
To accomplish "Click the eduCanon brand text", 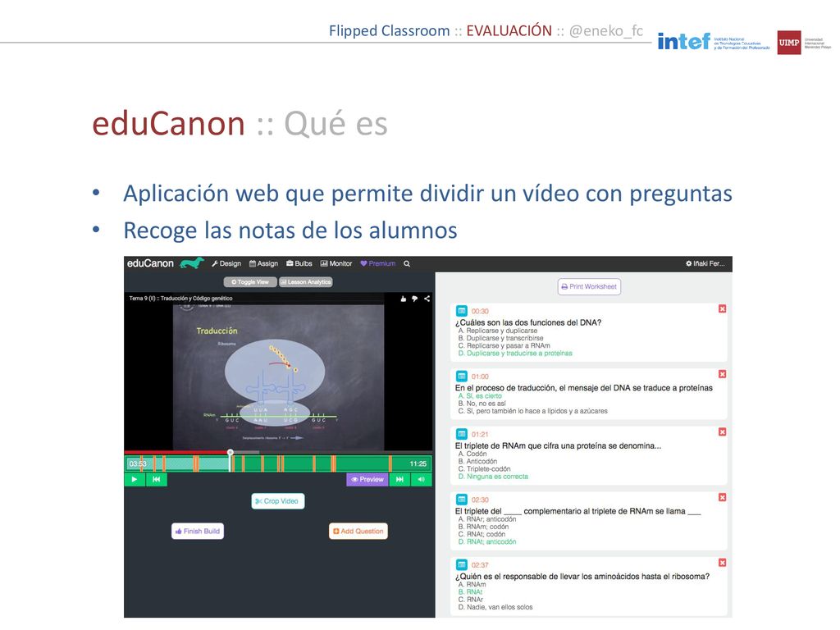I will [x=150, y=263].
